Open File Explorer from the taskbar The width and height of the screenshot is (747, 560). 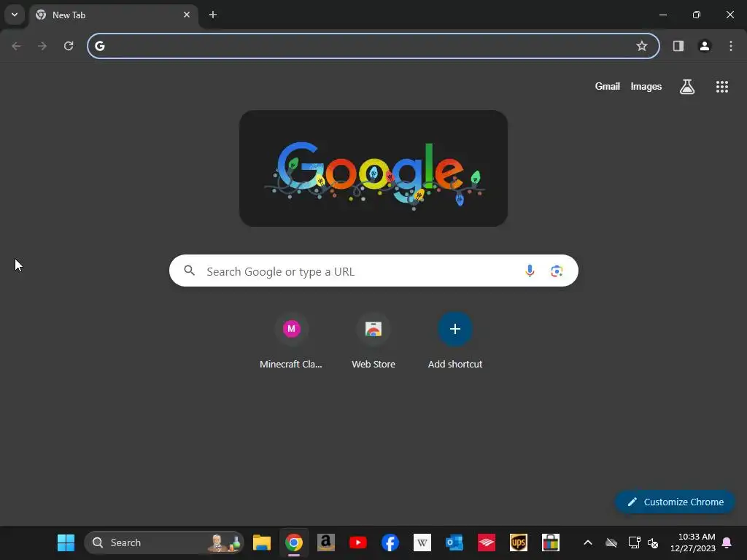262,542
